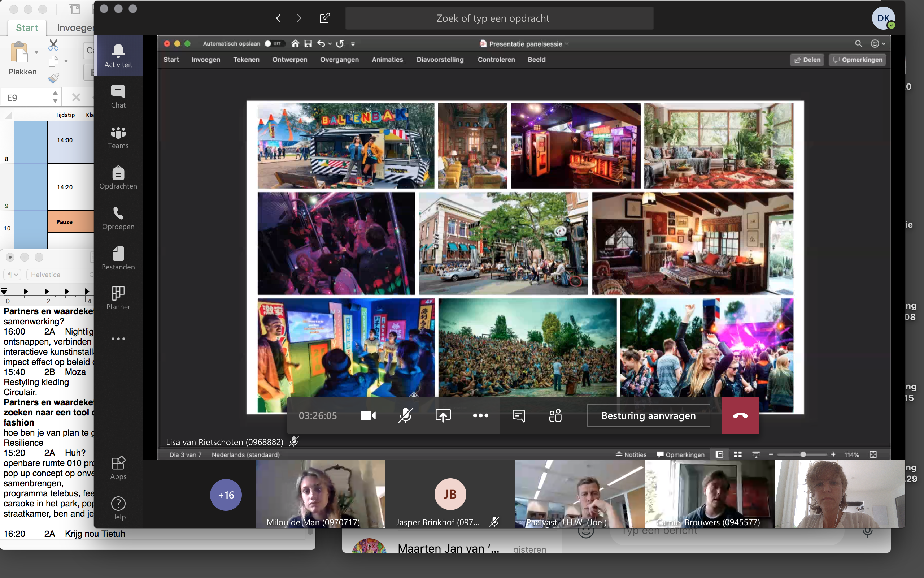The width and height of the screenshot is (924, 578).
Task: Go back using Teams back arrow
Action: tap(278, 18)
